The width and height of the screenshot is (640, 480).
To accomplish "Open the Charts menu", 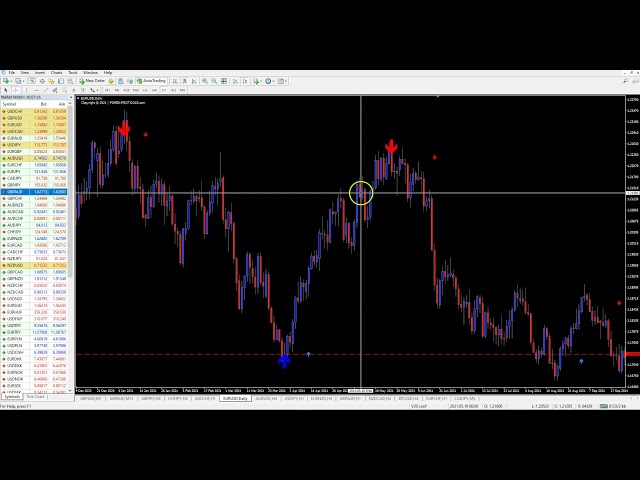I will [56, 73].
